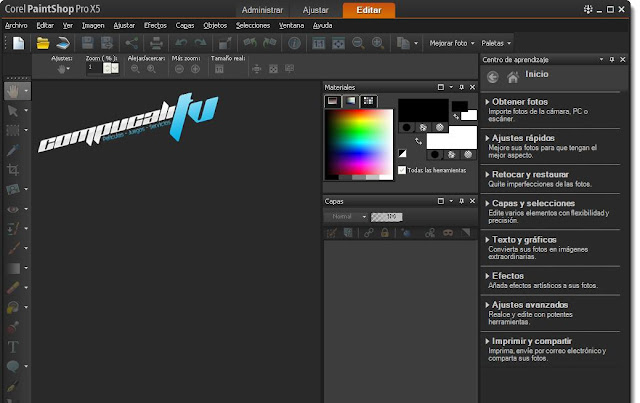The image size is (640, 403).
Task: Switch to the Administrar tab
Action: 262,10
